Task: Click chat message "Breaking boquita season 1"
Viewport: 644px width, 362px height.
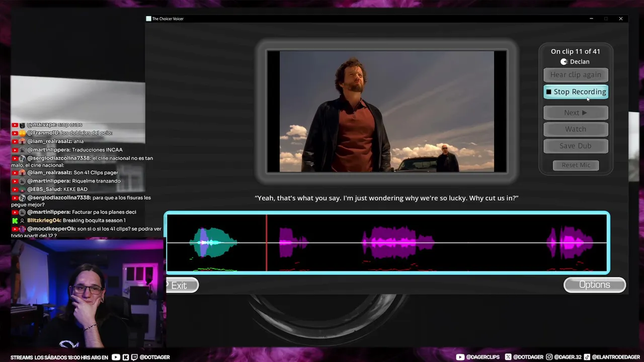Action: tap(94, 221)
